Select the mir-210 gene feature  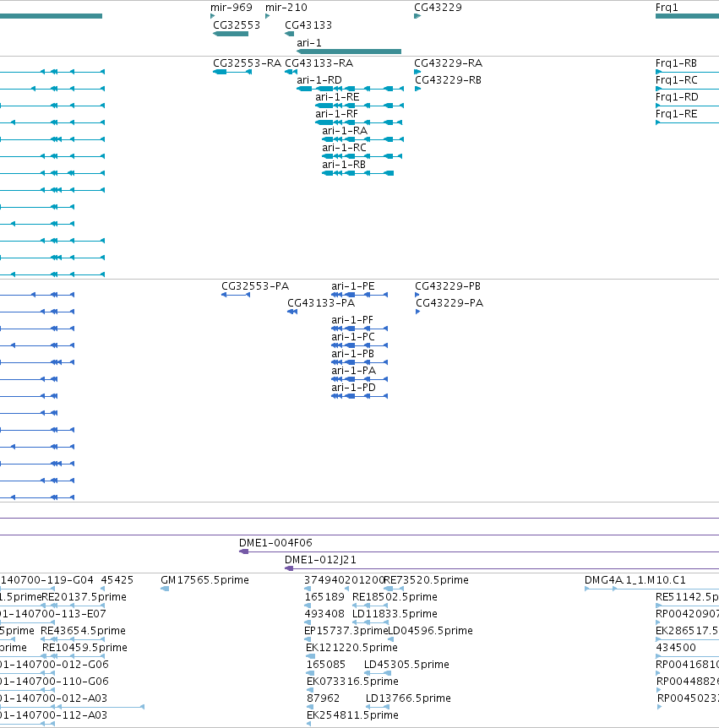coord(268,16)
